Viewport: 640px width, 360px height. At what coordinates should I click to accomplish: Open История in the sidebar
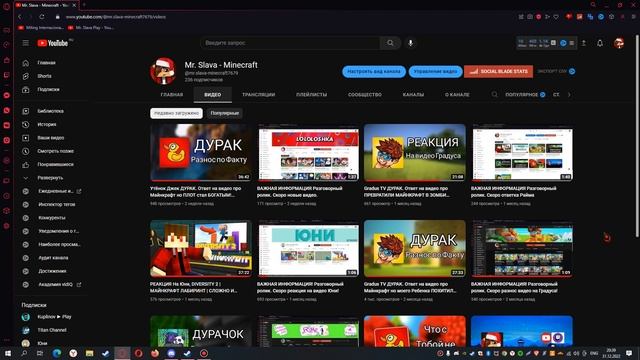pyautogui.click(x=47, y=124)
